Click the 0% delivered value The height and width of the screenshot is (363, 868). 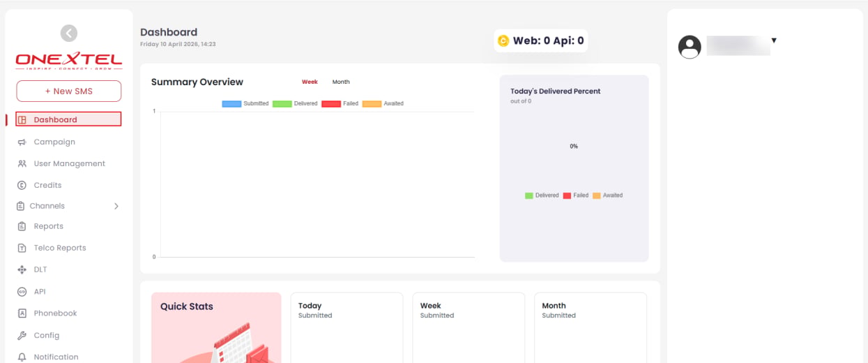click(574, 147)
